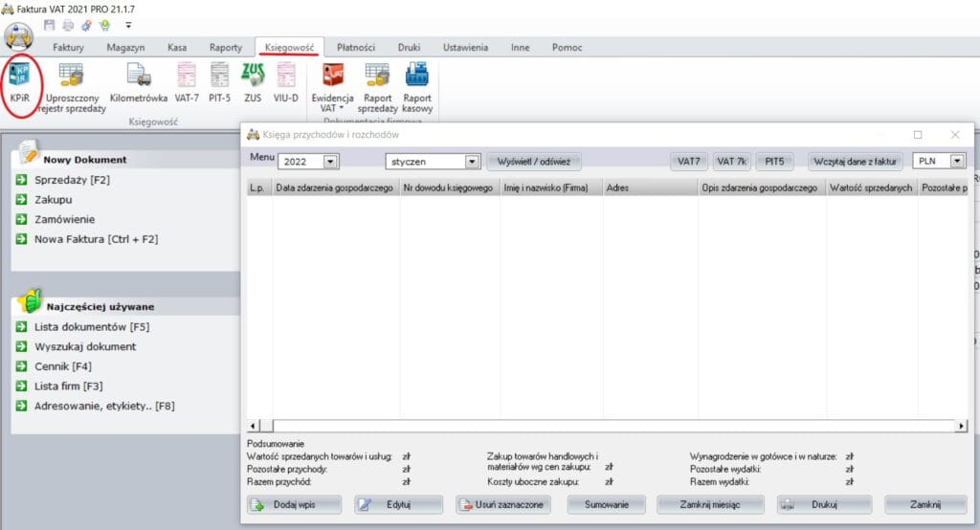The height and width of the screenshot is (530, 980).
Task: Launch the Kilometrówka tool
Action: 139,82
